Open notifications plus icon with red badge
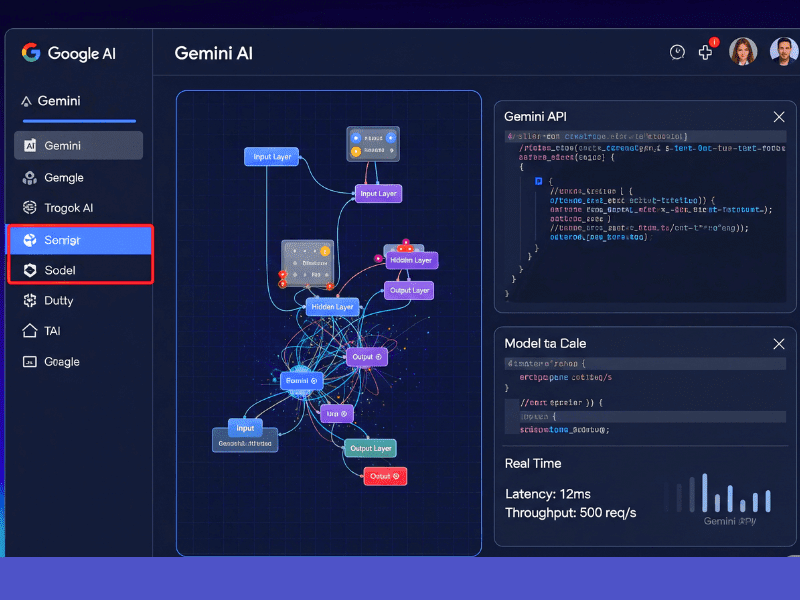Screen dimensions: 800x600 coord(707,51)
